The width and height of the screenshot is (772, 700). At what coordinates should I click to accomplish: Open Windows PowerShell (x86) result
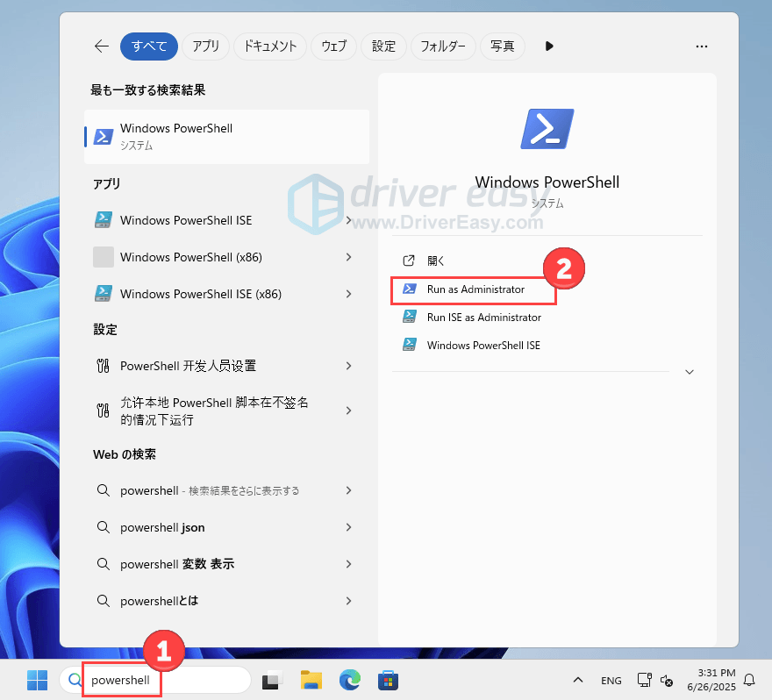[x=191, y=257]
